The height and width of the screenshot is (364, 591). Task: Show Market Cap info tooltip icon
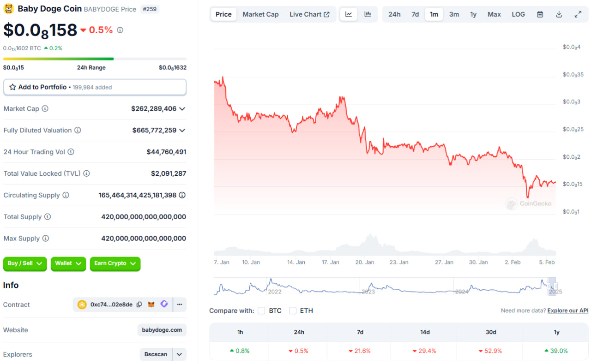45,109
